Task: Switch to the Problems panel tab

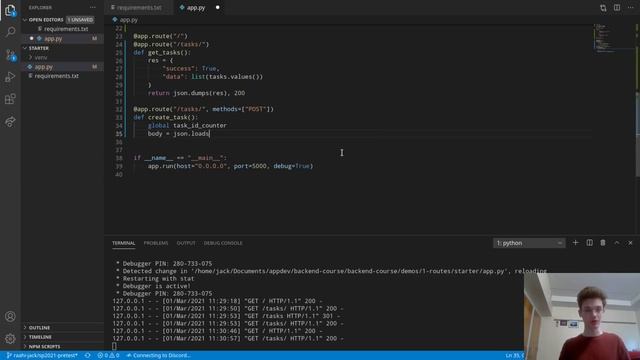Action: coord(156,243)
